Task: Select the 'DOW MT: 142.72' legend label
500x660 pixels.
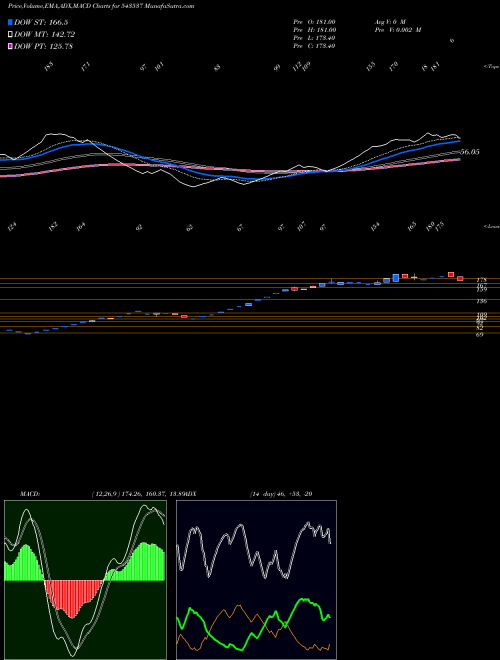Action: pos(44,35)
